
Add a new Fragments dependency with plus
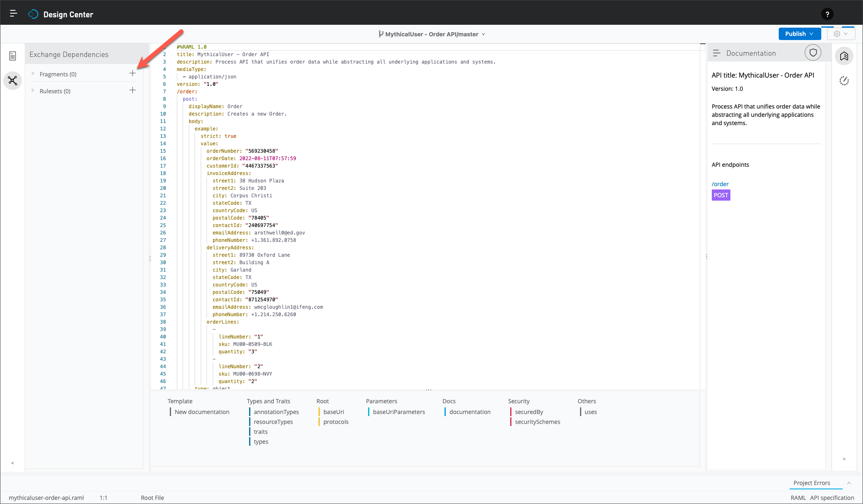coord(133,73)
